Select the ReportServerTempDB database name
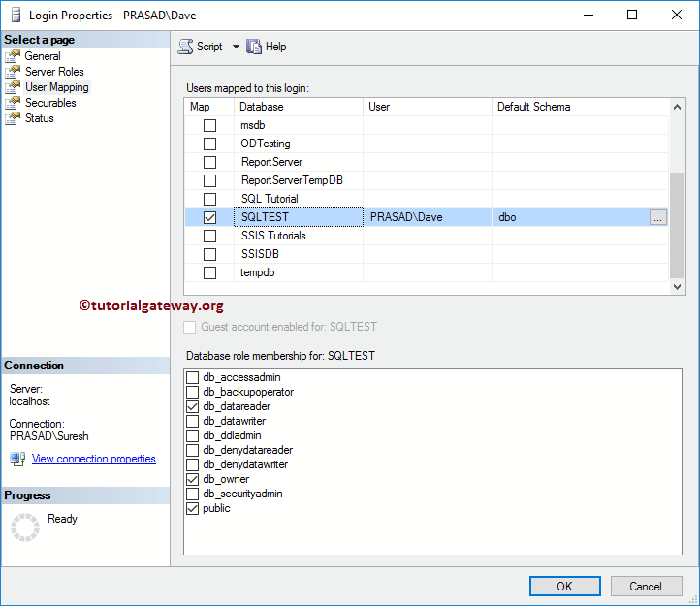Viewport: 700px width, 606px height. (292, 180)
